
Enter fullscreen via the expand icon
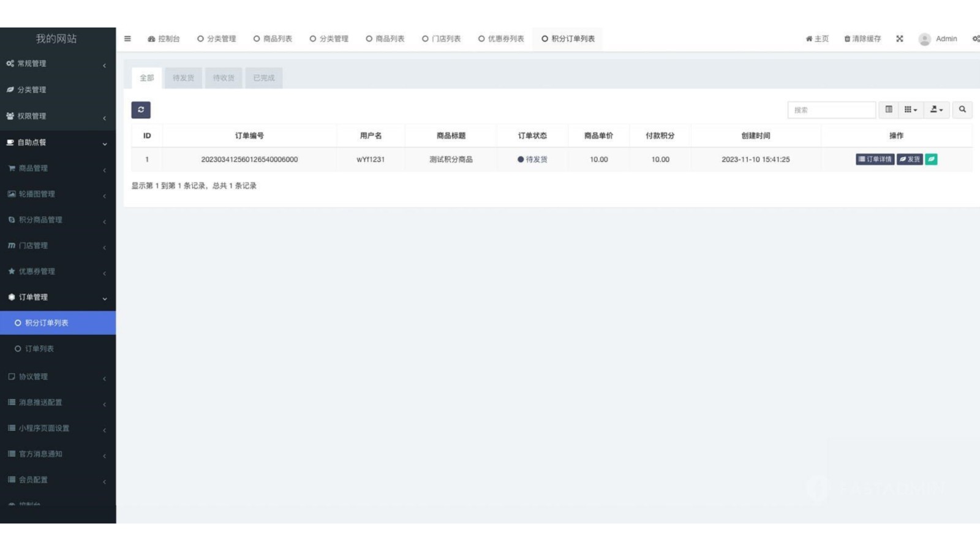[x=900, y=39]
